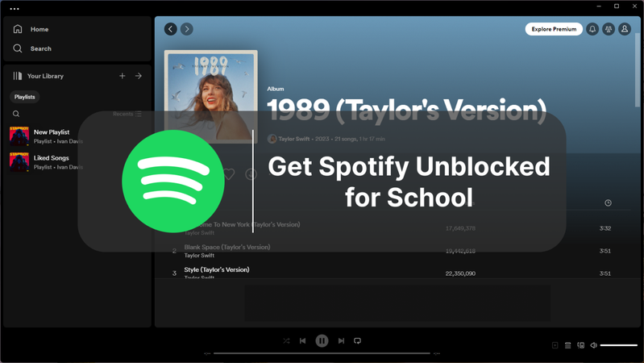Search within Your Library
This screenshot has width=644, height=363.
pyautogui.click(x=16, y=114)
